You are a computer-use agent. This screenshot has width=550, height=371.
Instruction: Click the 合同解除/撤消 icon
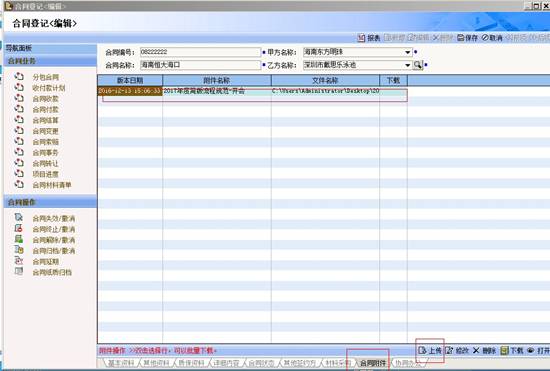19,240
